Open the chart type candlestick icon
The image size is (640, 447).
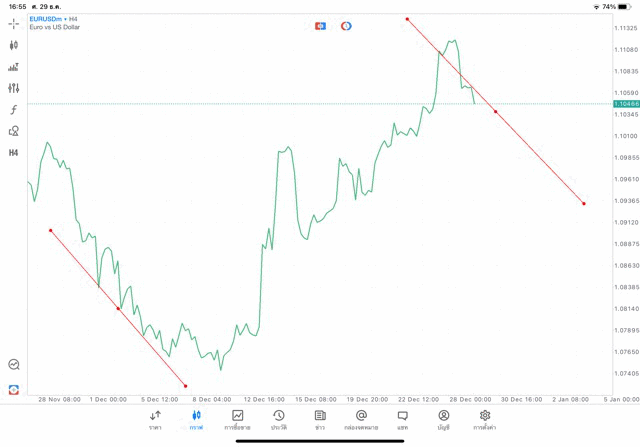(13, 45)
